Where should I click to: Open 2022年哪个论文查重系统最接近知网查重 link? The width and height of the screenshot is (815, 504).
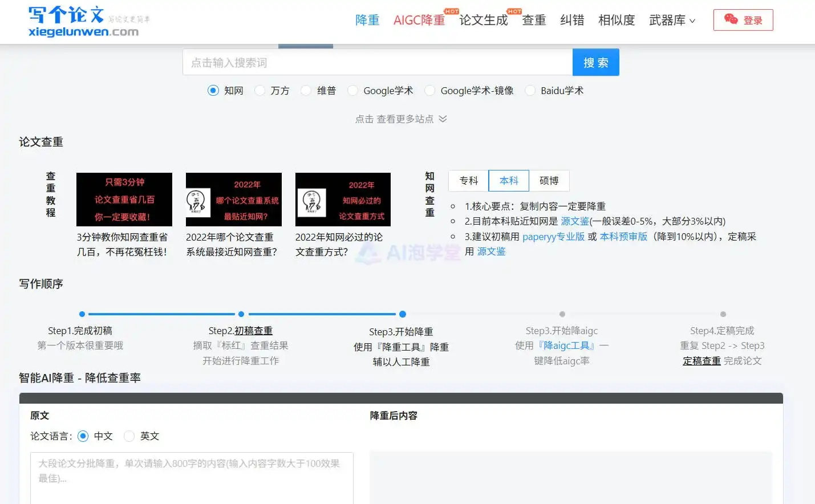(232, 244)
